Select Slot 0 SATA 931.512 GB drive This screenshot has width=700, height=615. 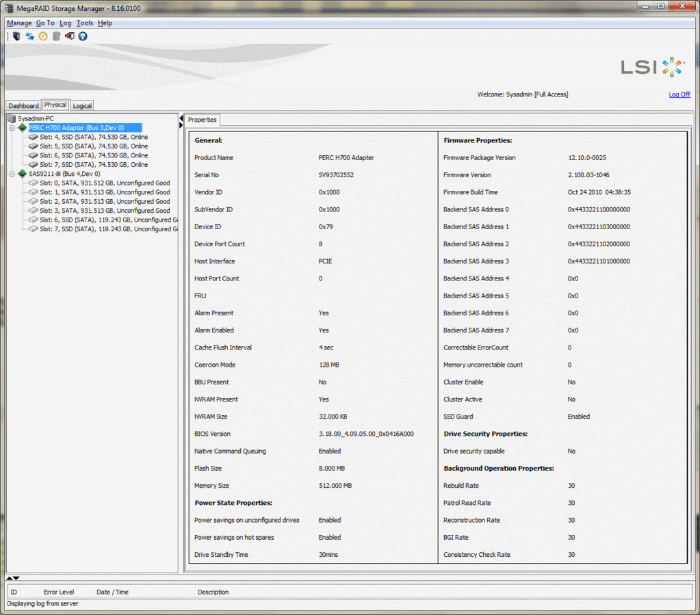coord(104,183)
